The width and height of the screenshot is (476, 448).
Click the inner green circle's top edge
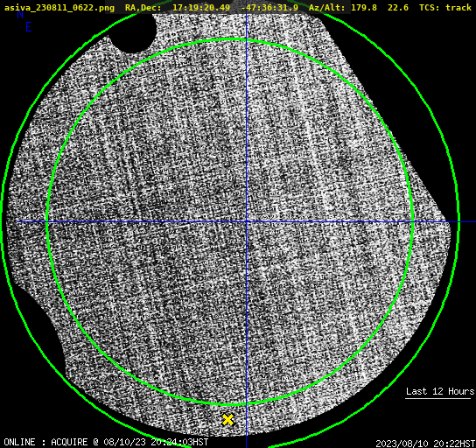(x=230, y=39)
